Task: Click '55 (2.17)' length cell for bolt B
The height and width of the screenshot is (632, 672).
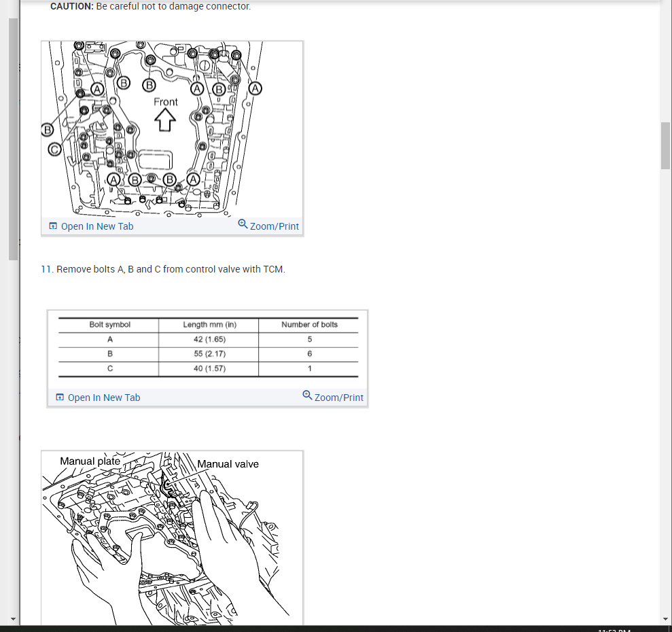Action: [209, 354]
